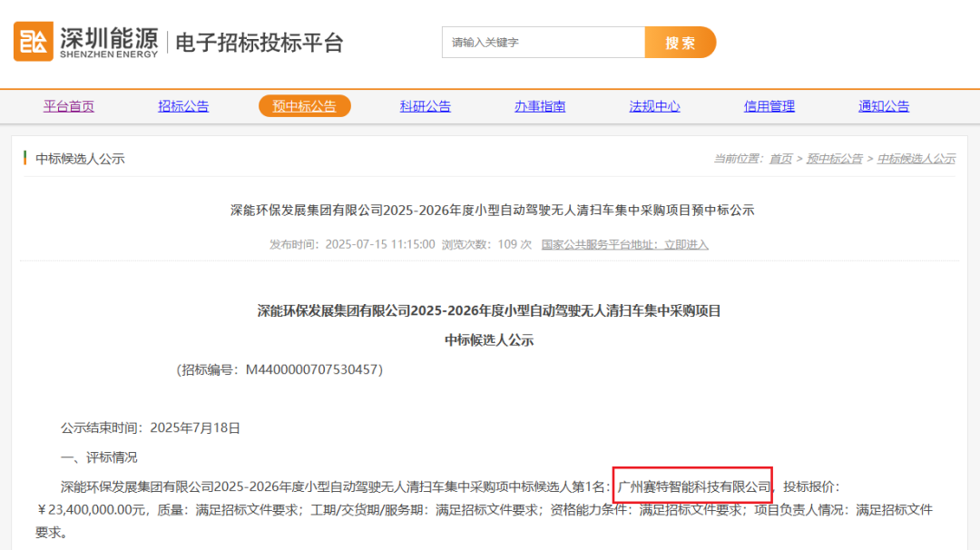Click 中标候选人公示 in the breadcrumb trail
This screenshot has height=550, width=980.
coord(916,159)
